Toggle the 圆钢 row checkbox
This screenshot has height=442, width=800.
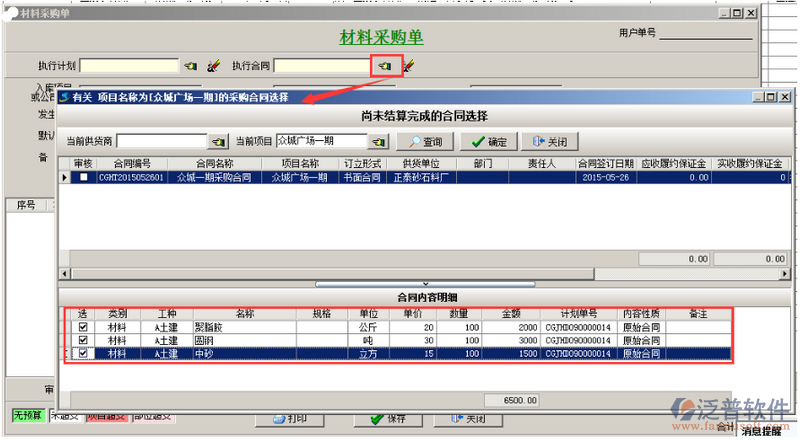(83, 340)
